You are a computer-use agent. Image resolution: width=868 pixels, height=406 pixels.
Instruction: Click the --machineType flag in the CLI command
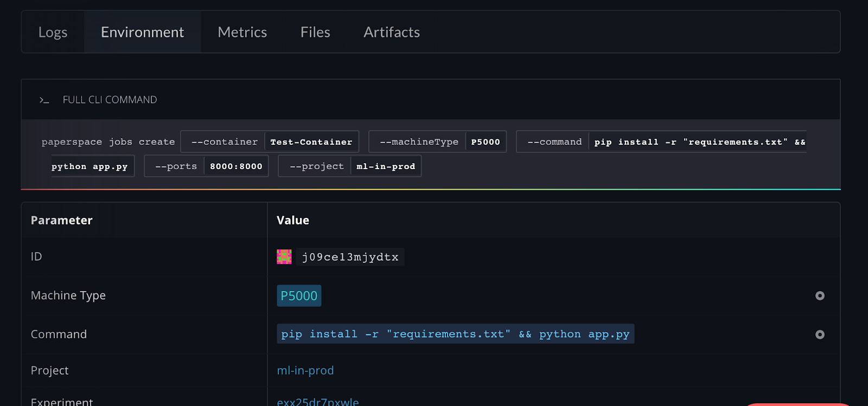click(x=419, y=142)
